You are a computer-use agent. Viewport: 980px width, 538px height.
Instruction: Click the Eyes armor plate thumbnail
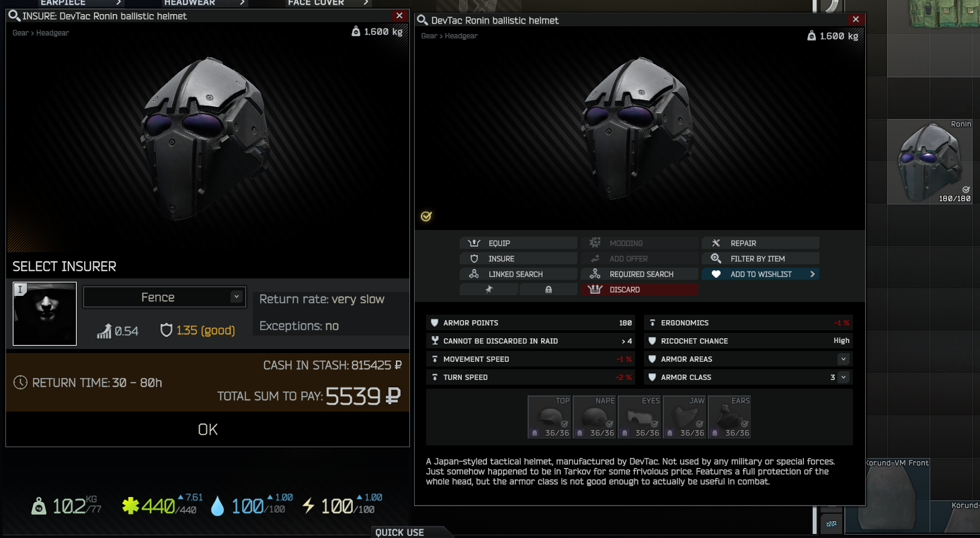(x=640, y=417)
